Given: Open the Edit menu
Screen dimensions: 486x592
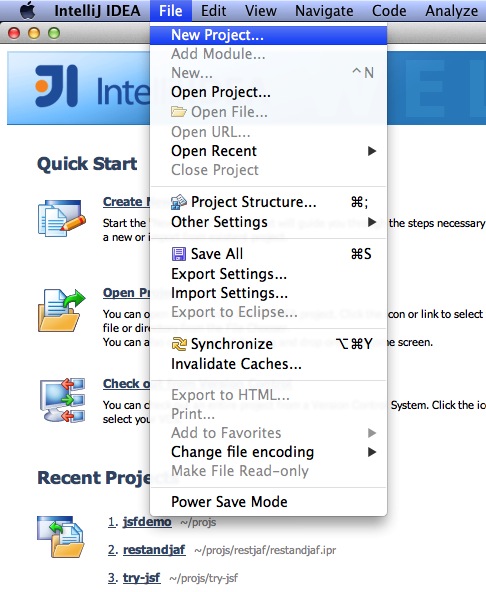Looking at the screenshot, I should click(x=213, y=11).
